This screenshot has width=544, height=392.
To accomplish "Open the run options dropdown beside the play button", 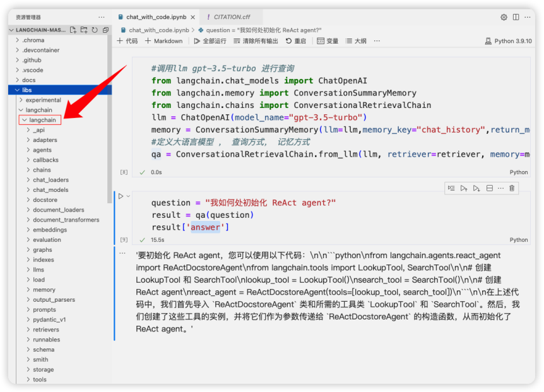I will coord(128,196).
